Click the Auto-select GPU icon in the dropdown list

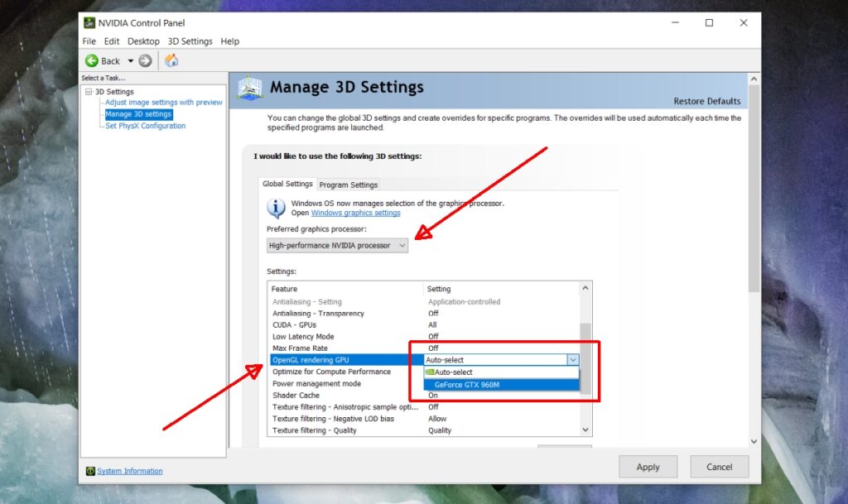pyautogui.click(x=431, y=372)
